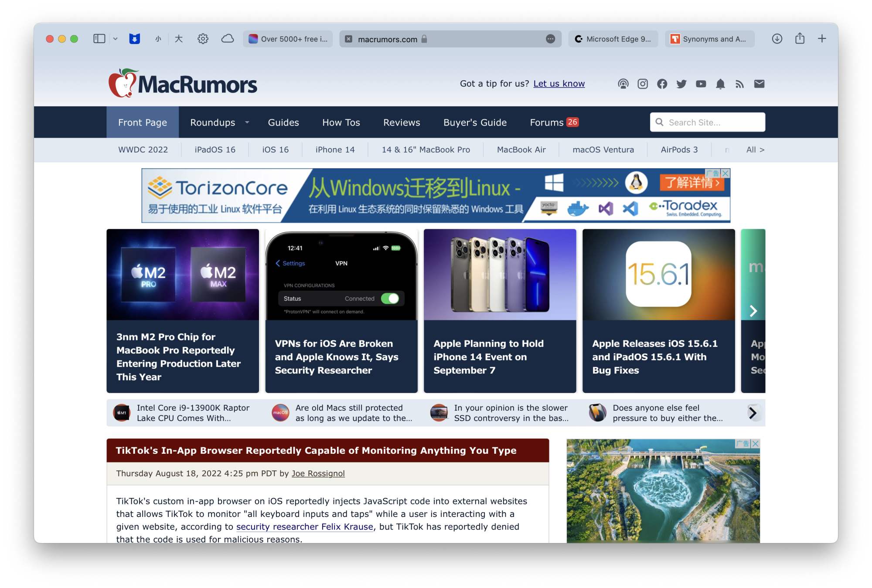872x588 pixels.
Task: Click the "Let us know" link
Action: click(x=559, y=84)
